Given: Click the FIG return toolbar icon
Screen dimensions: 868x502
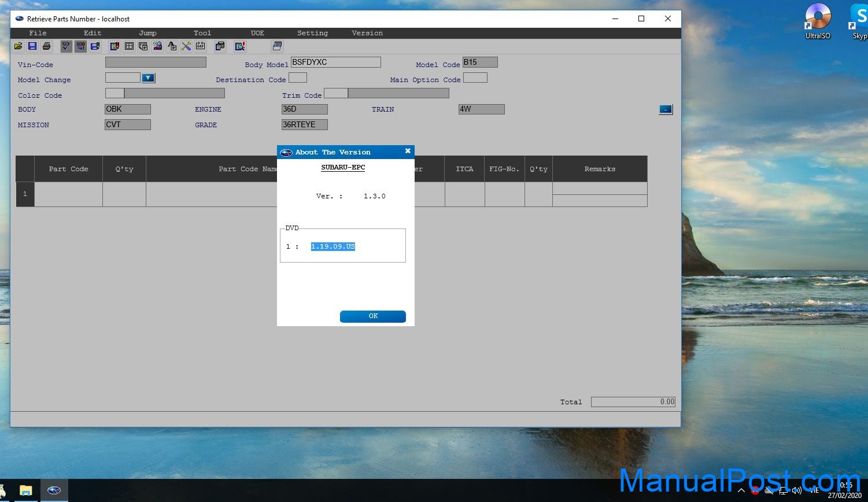Looking at the screenshot, I should coord(143,46).
